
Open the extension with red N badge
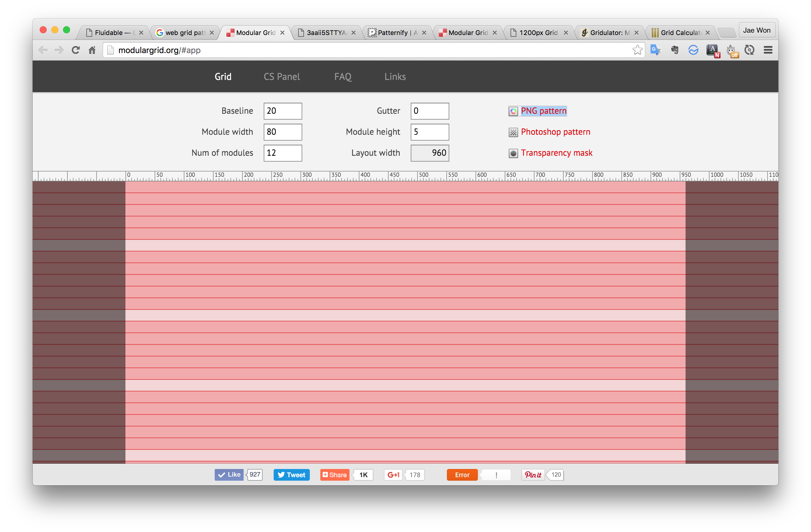click(713, 51)
